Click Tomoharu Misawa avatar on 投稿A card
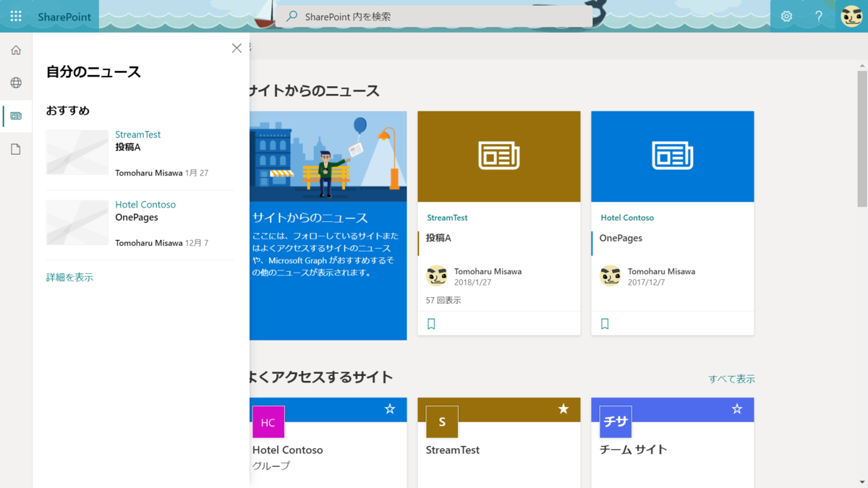Viewport: 868px width, 488px height. [437, 275]
